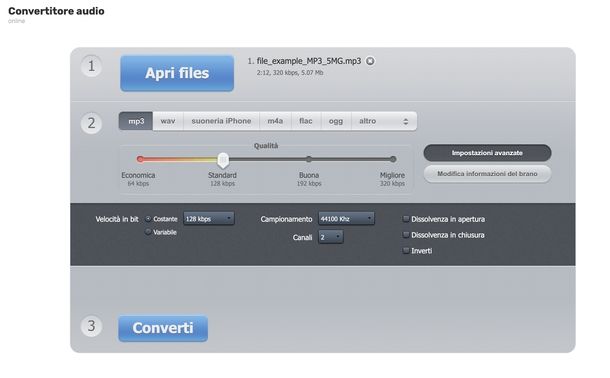Click the quality slider handle at Standard
The image size is (610, 378).
223,159
